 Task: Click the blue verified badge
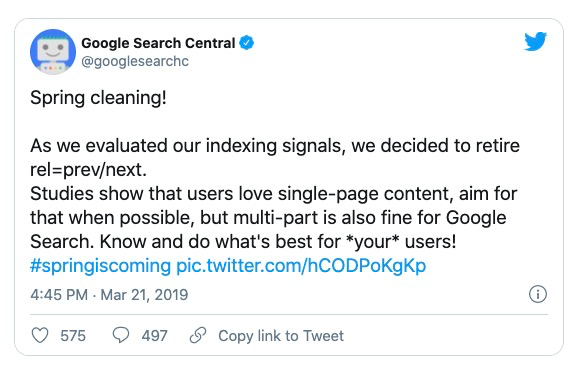point(247,43)
